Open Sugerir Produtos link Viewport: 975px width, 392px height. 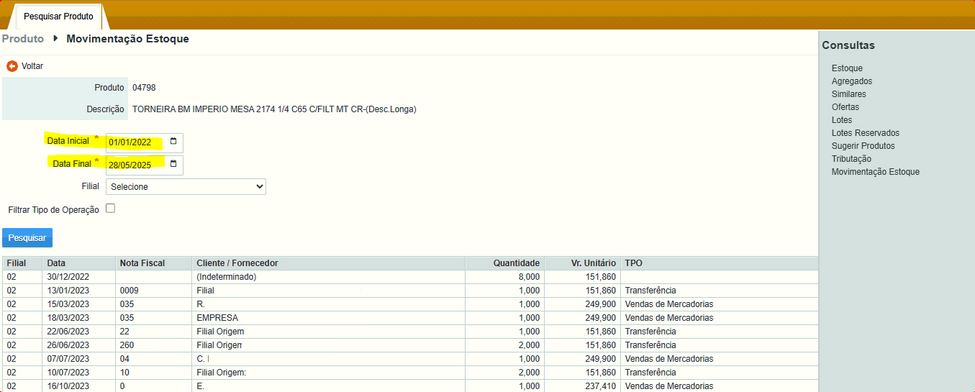tap(863, 146)
